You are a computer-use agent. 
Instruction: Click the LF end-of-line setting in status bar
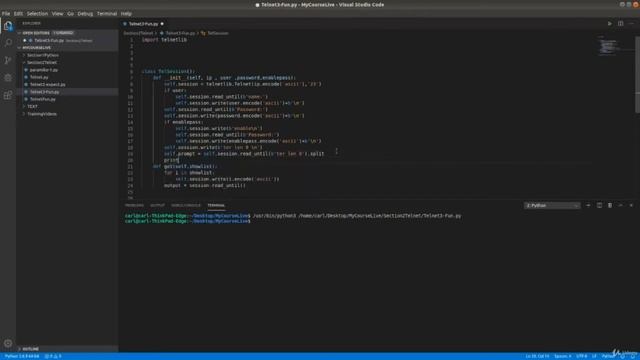pos(594,356)
